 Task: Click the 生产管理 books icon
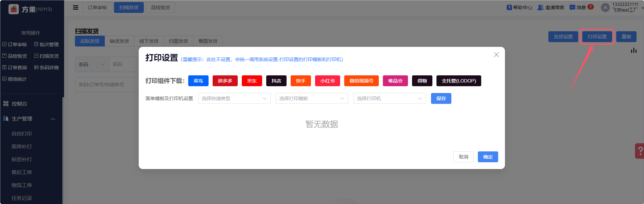click(x=6, y=118)
